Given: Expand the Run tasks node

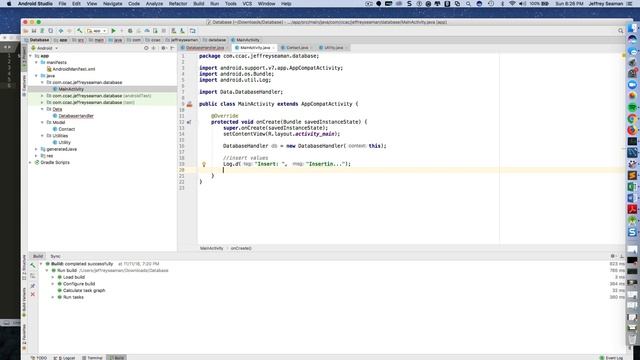Looking at the screenshot, I should click(53, 297).
